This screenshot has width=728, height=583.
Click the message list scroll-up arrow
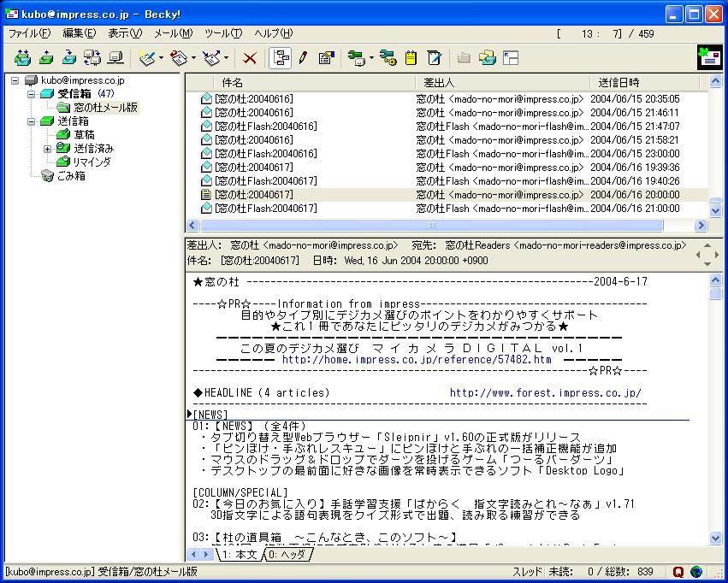pyautogui.click(x=715, y=81)
